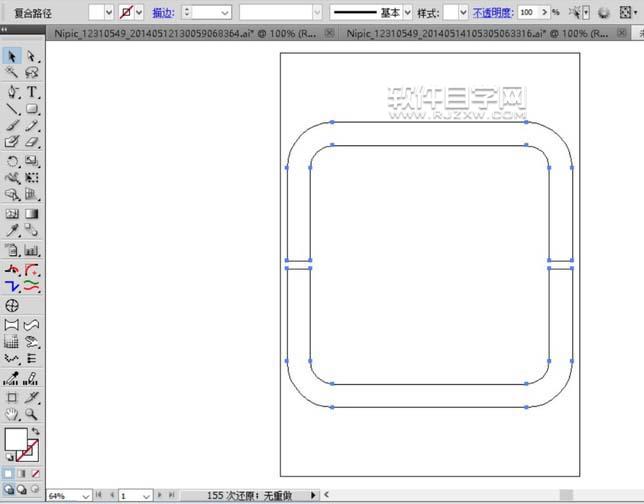Click the control bar stroke none swatch

(x=126, y=12)
